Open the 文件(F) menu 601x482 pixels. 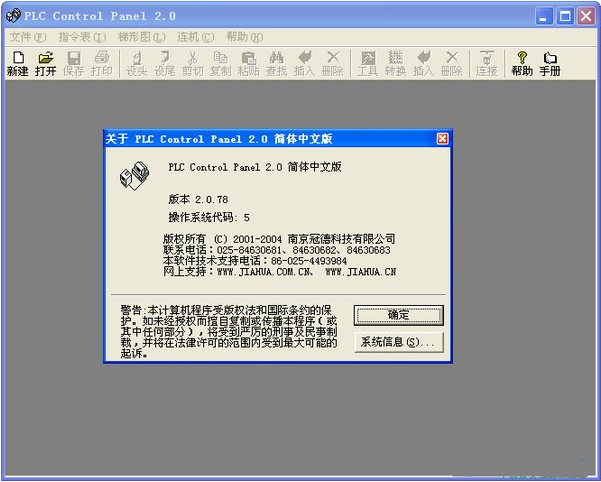coord(28,37)
